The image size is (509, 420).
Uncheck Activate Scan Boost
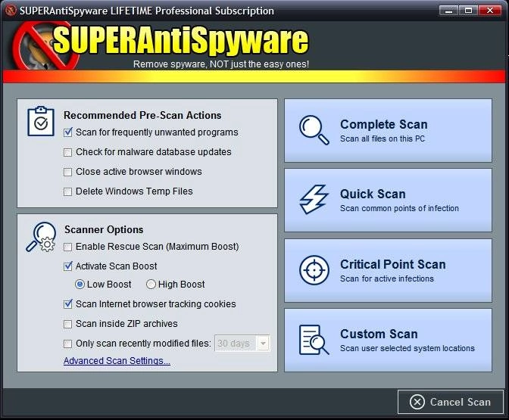(68, 266)
